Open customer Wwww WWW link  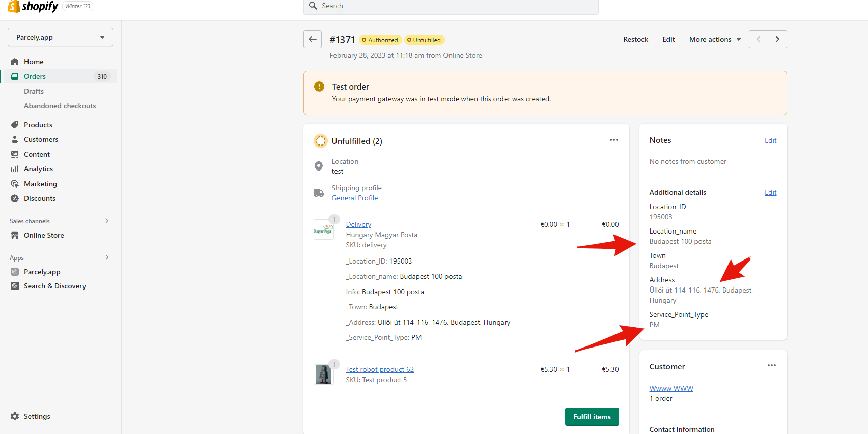point(671,388)
